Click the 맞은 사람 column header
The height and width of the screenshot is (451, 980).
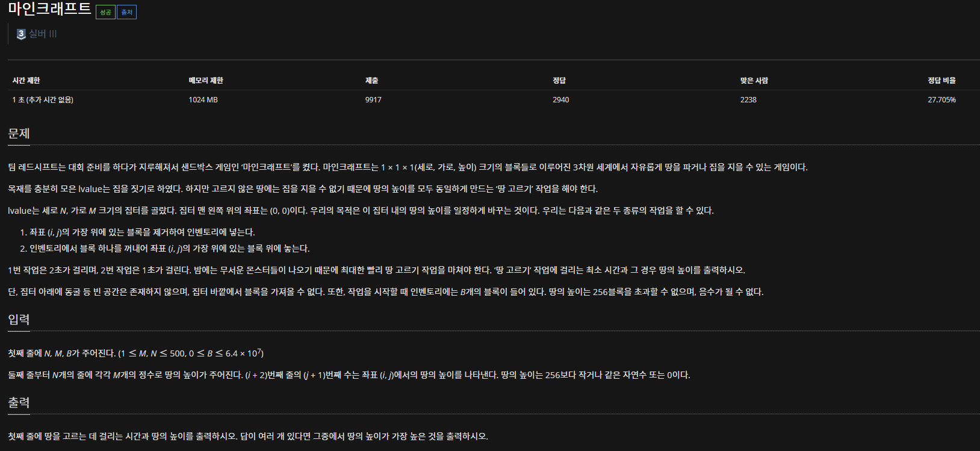(754, 81)
